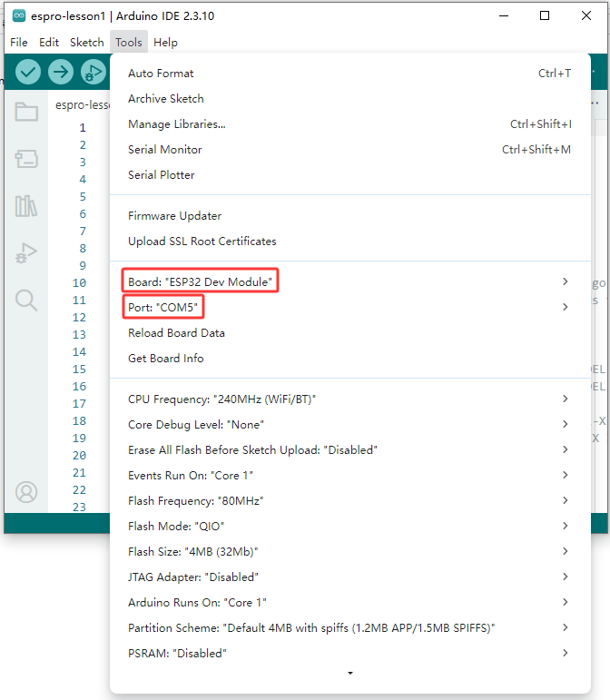Choose Auto Format from Tools menu
This screenshot has height=700, width=610.
350,74
